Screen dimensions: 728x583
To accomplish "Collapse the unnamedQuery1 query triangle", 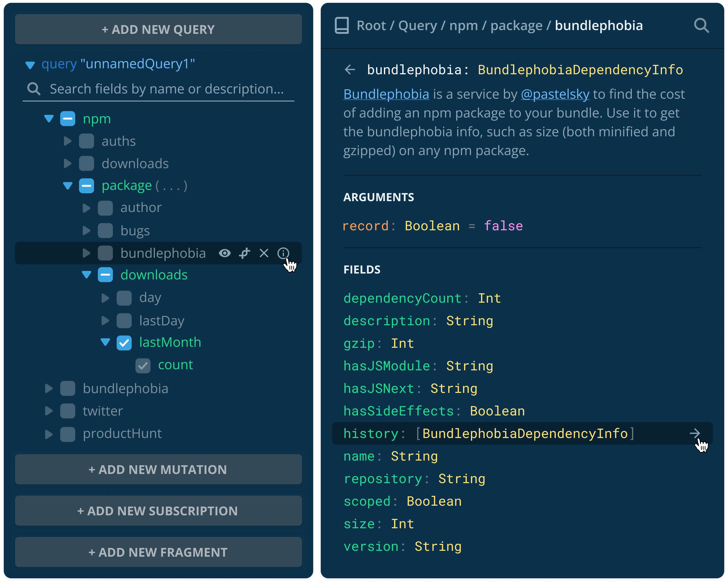I will [x=30, y=65].
